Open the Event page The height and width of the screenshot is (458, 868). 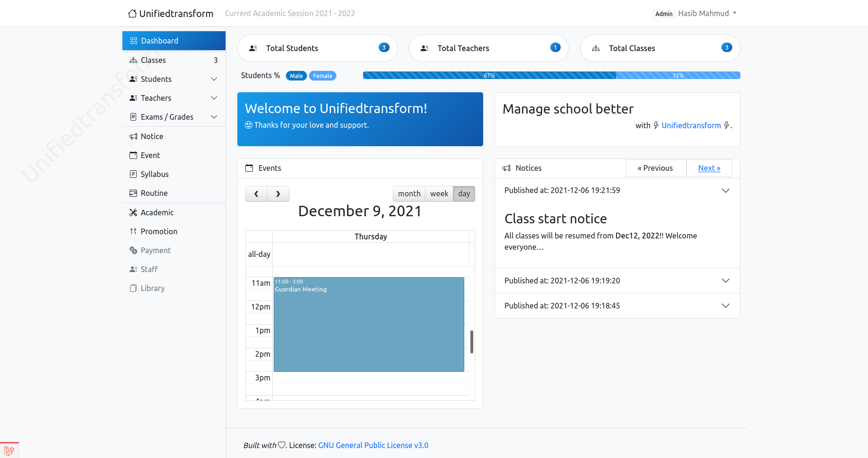(x=174, y=155)
